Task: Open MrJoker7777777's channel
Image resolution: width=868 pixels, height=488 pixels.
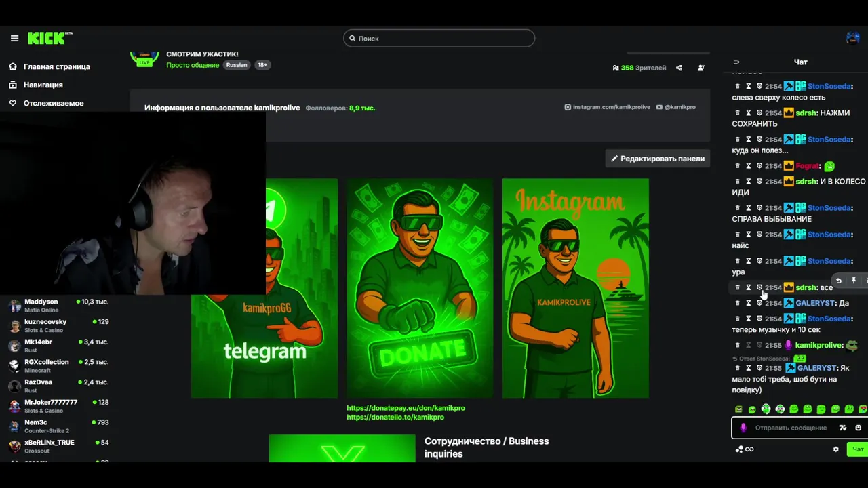Action: point(58,406)
